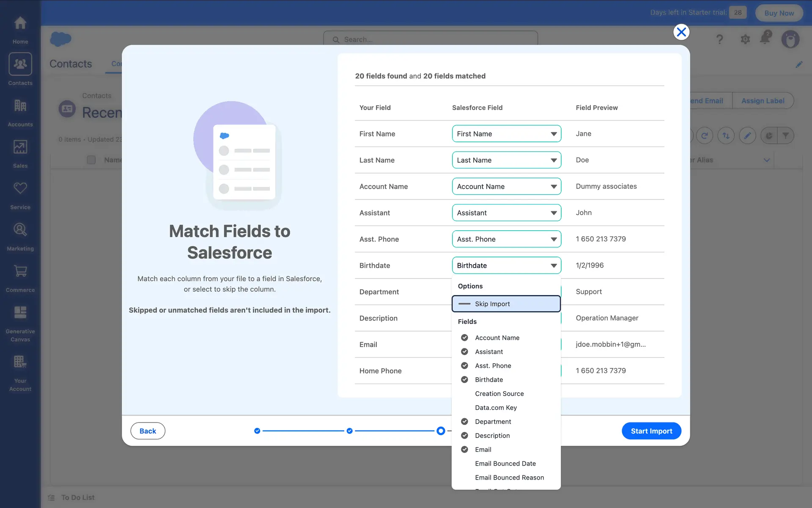The height and width of the screenshot is (508, 812).
Task: Select Email Bounced Date field option
Action: tap(505, 464)
